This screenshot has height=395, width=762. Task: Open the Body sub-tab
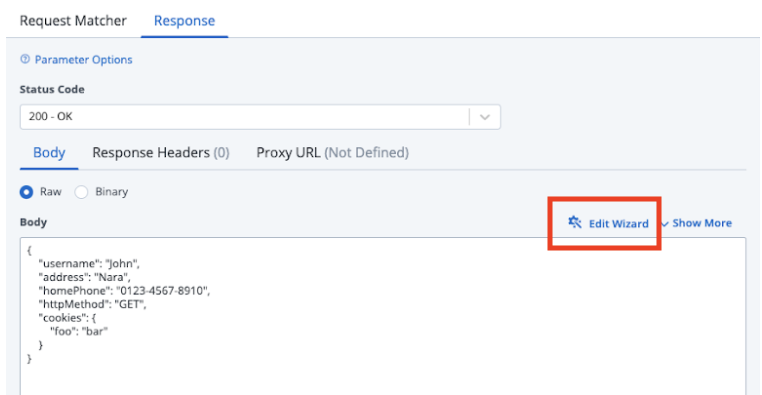click(49, 153)
